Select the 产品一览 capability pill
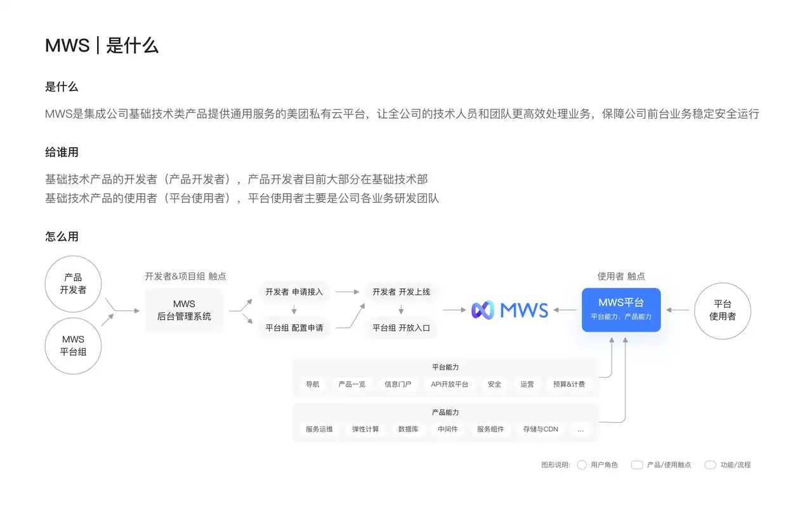The height and width of the screenshot is (508, 812). point(352,384)
